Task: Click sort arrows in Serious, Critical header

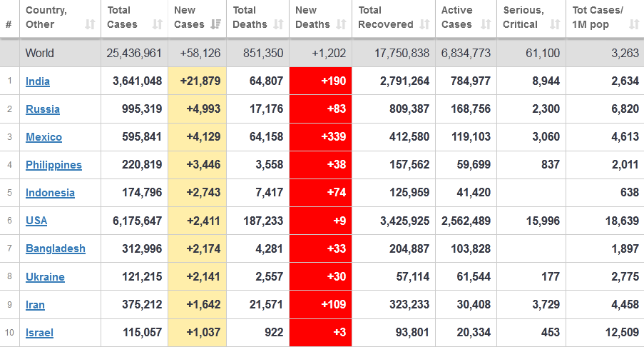Action: 554,24
